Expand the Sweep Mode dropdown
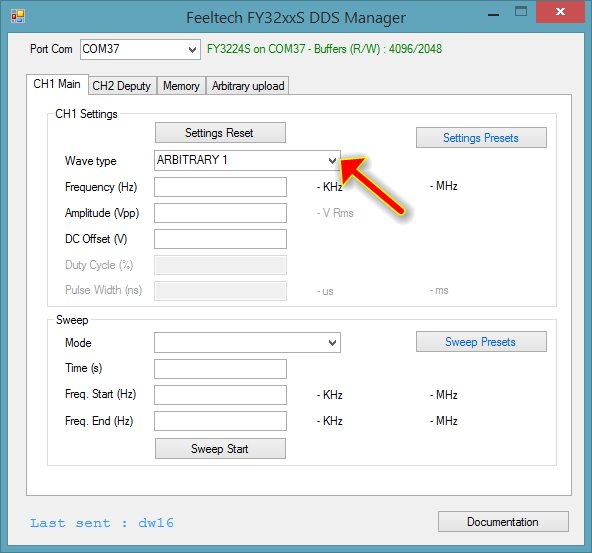 pos(247,343)
